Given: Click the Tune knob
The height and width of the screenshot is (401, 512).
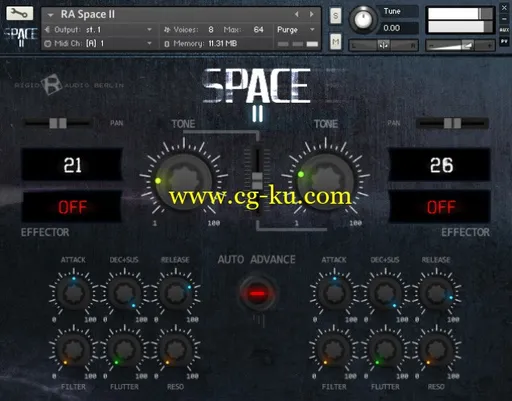Looking at the screenshot, I should click(363, 19).
